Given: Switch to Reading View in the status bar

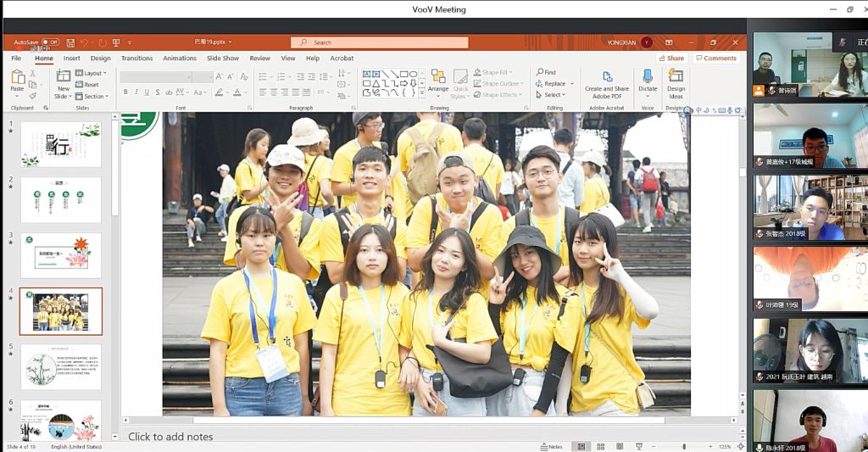Looking at the screenshot, I should point(620,446).
